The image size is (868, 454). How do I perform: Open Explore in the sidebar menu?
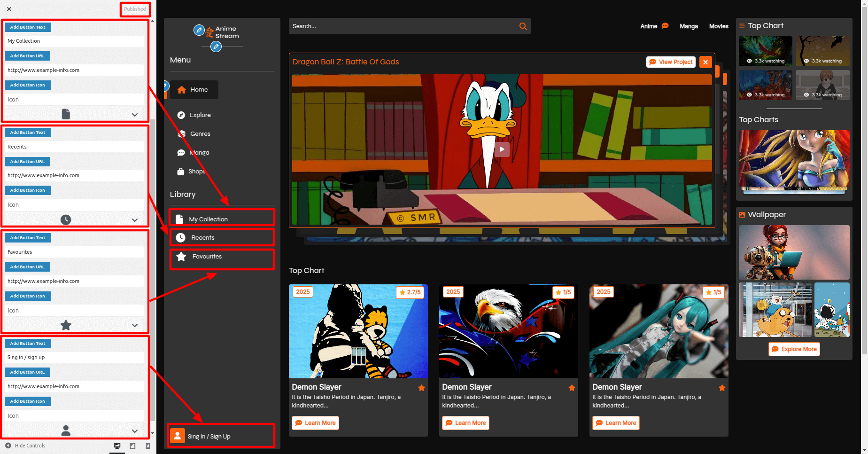point(200,115)
